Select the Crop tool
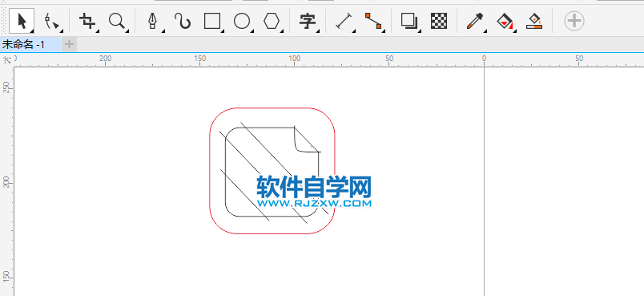The width and height of the screenshot is (644, 296). click(x=87, y=21)
